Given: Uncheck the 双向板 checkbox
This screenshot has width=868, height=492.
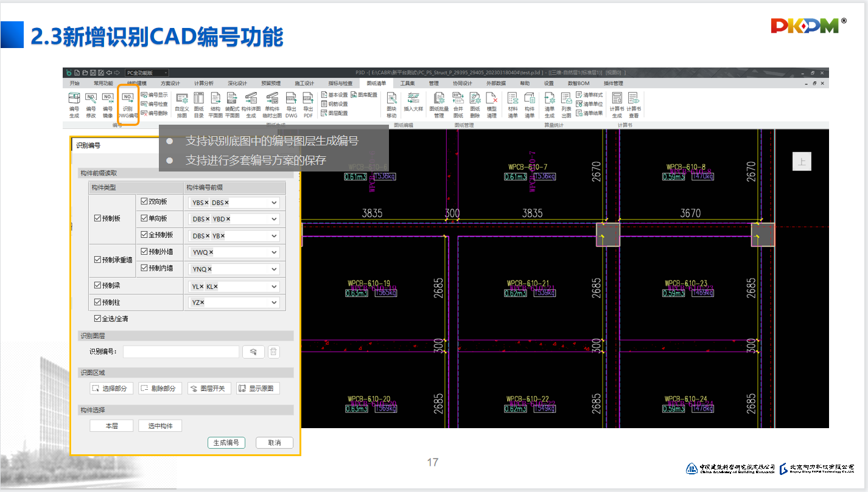Looking at the screenshot, I should tap(144, 201).
